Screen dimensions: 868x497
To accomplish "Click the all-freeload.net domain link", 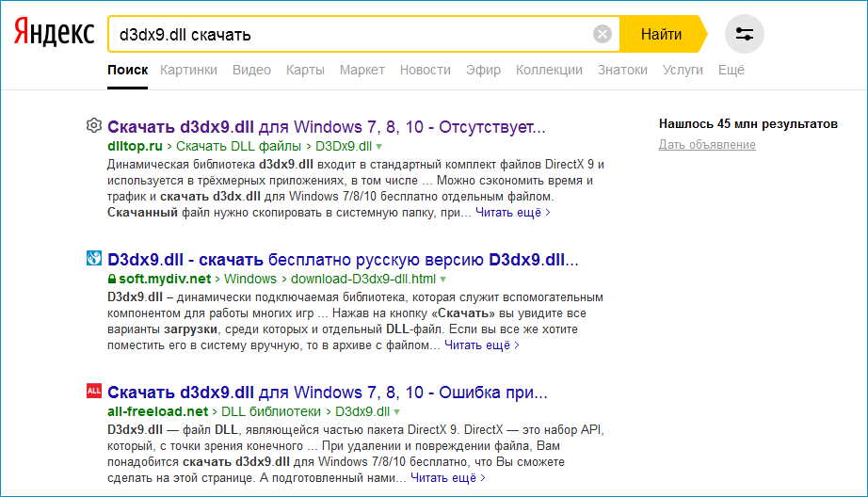I will coord(158,411).
